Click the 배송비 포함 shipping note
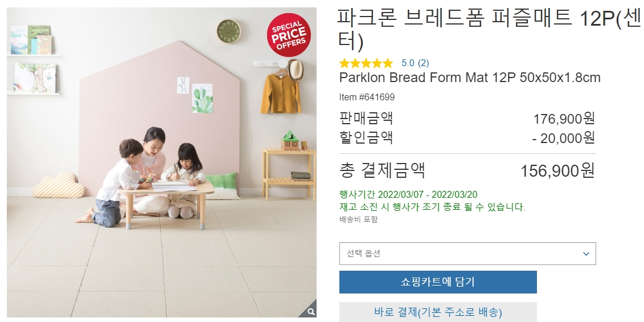 [x=359, y=219]
